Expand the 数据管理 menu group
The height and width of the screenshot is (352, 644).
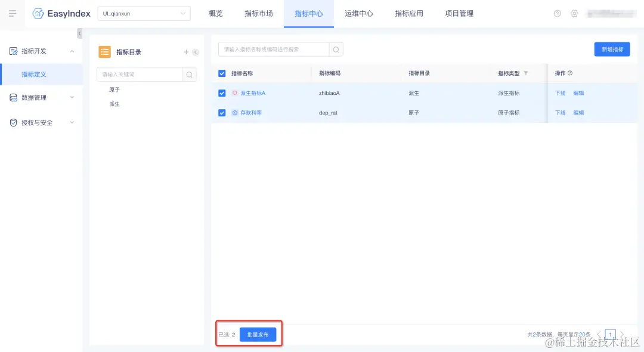[72, 97]
